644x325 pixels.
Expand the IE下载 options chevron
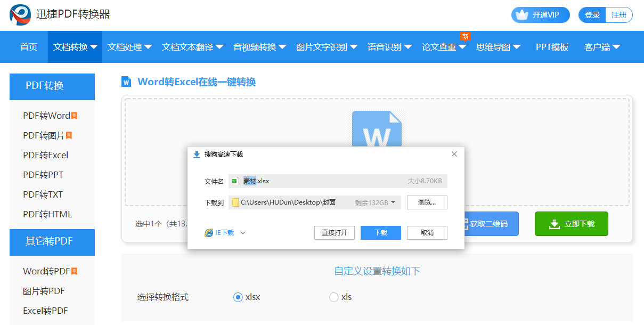242,233
